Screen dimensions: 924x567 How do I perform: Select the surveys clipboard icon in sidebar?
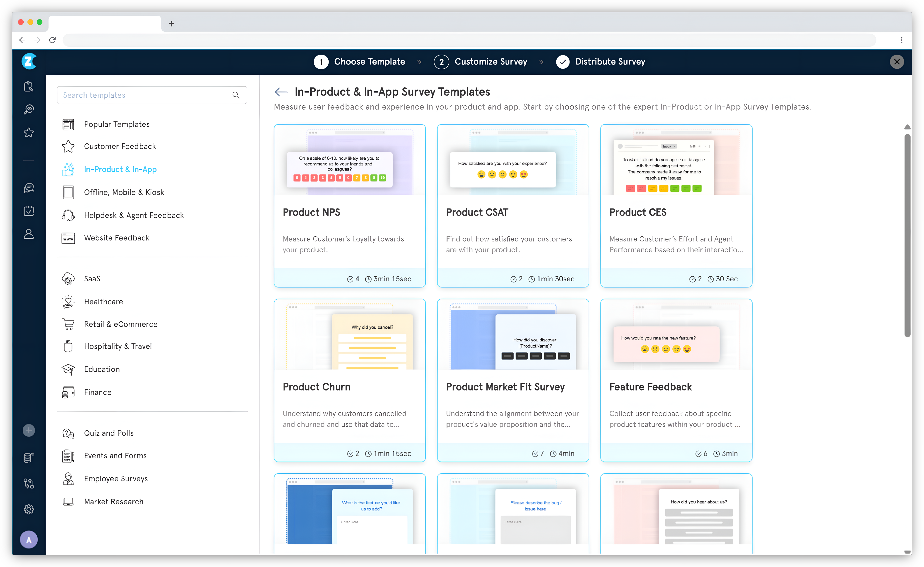click(29, 87)
